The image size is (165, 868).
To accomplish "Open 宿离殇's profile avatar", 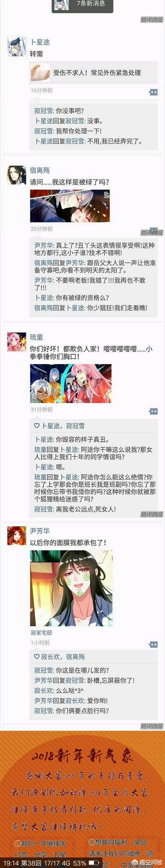I will point(16,175).
